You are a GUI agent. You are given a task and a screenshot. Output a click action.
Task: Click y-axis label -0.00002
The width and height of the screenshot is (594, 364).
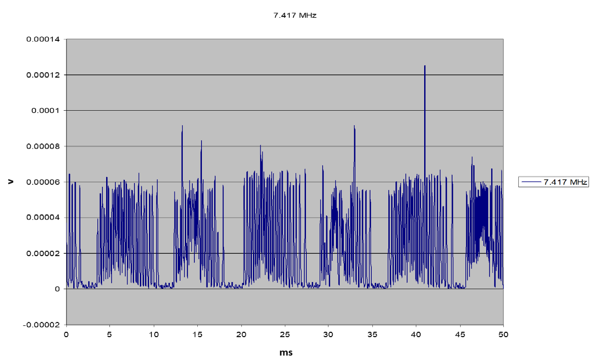(x=41, y=325)
